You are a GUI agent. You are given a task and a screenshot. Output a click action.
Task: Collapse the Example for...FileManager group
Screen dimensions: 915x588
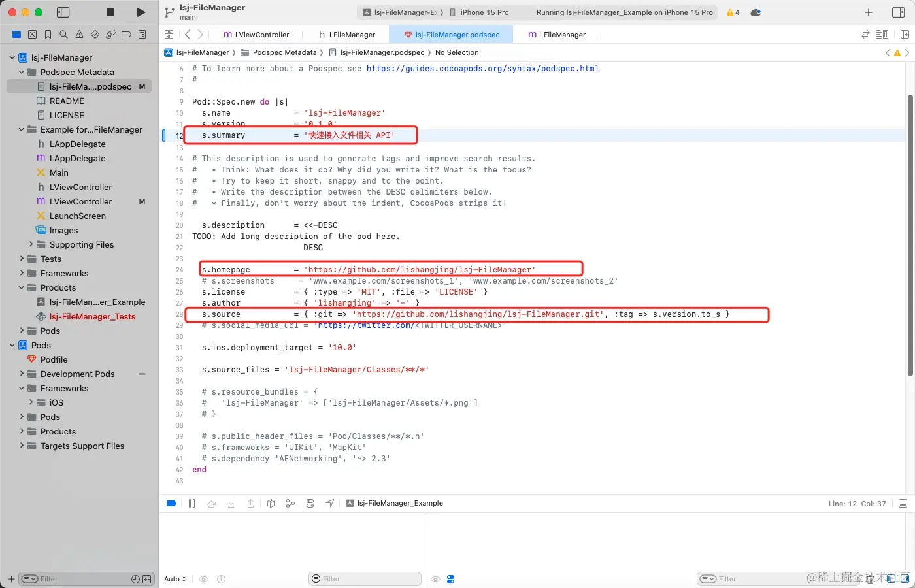click(x=21, y=129)
